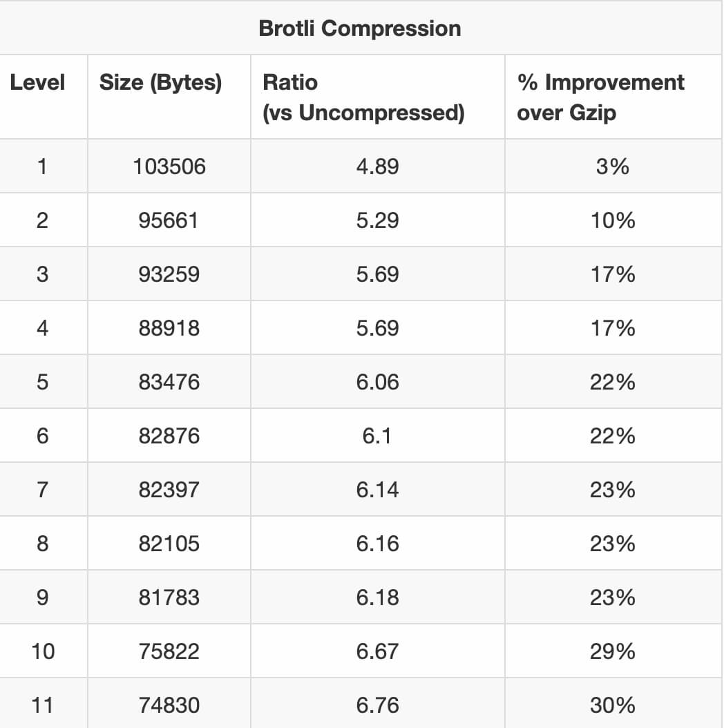Viewport: 724px width, 728px height.
Task: Click the 30% improvement cell
Action: point(612,705)
